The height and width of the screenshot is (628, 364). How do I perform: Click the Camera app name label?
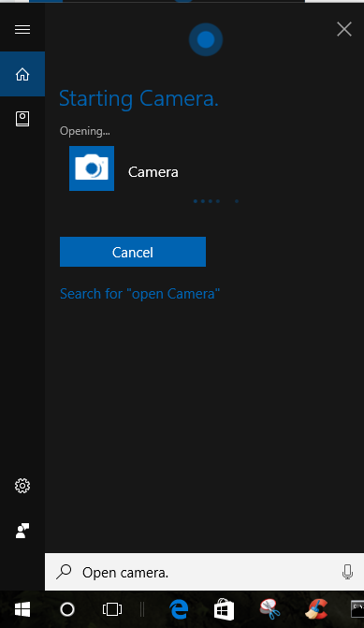click(x=153, y=172)
